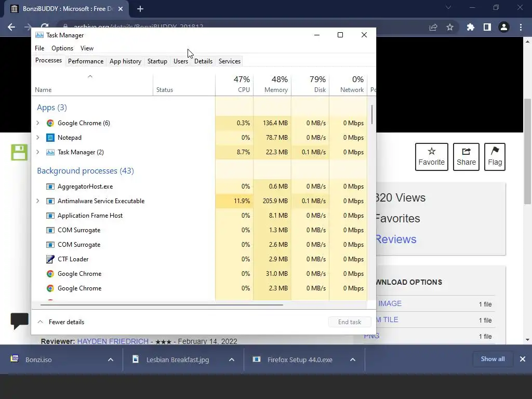Open Firefox Setup 44.0.exe download options arrow
Screen dimensions: 532x399
tap(353, 360)
